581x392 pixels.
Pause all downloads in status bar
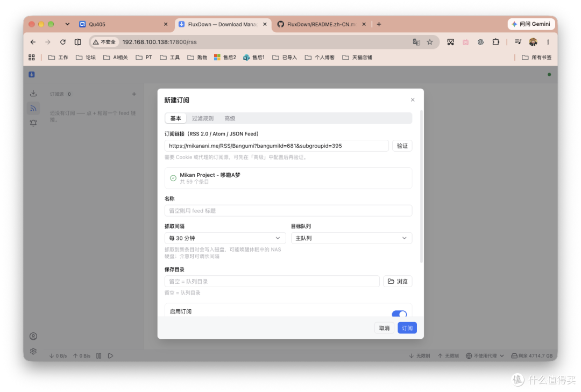pos(98,355)
